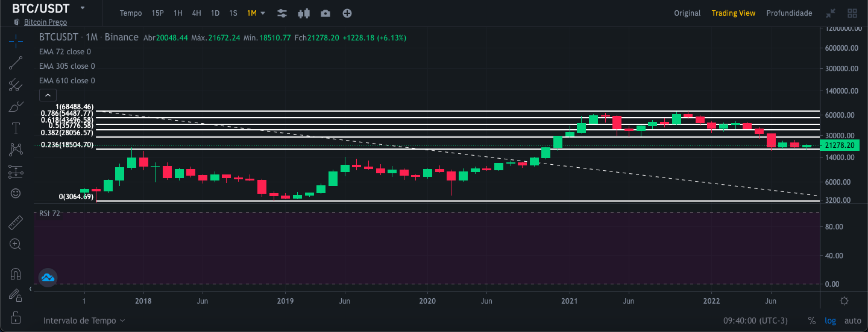Click the plus icon to add indicator
Viewport: 868px width, 332px height.
coord(347,13)
